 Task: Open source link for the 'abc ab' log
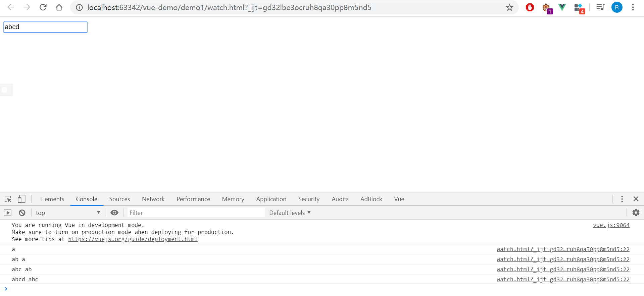(563, 269)
